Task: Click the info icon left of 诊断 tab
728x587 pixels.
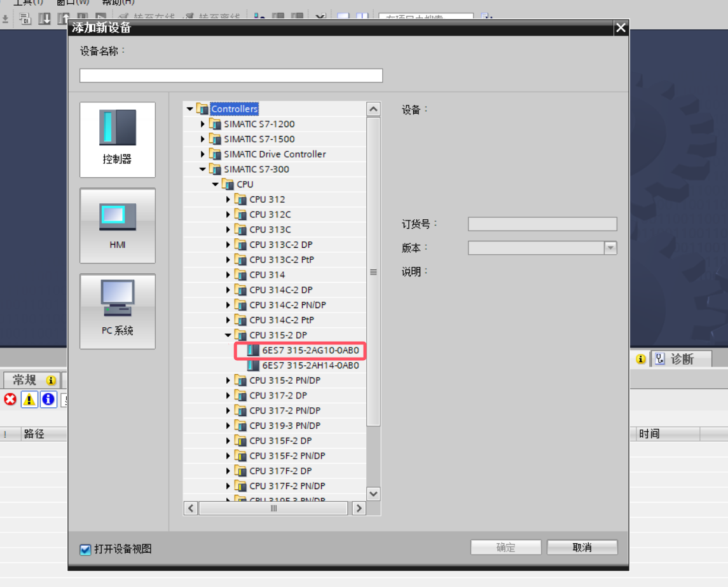Action: [x=641, y=359]
